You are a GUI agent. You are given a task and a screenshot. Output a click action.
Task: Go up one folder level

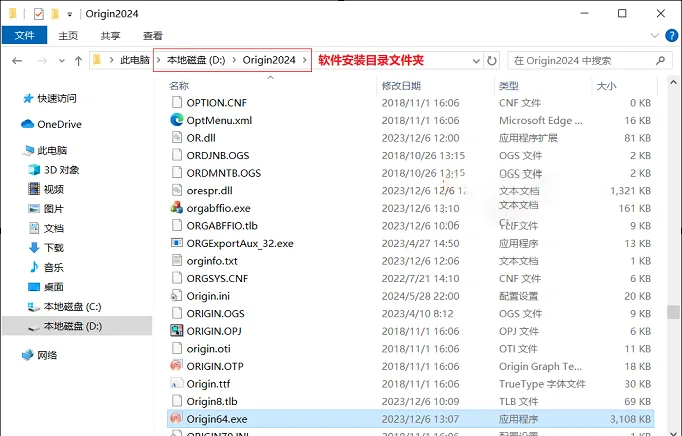[x=78, y=60]
